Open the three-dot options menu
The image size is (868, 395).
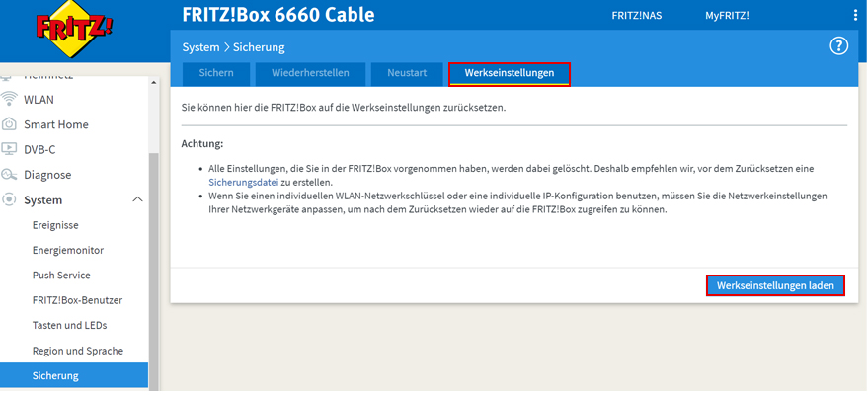[855, 16]
